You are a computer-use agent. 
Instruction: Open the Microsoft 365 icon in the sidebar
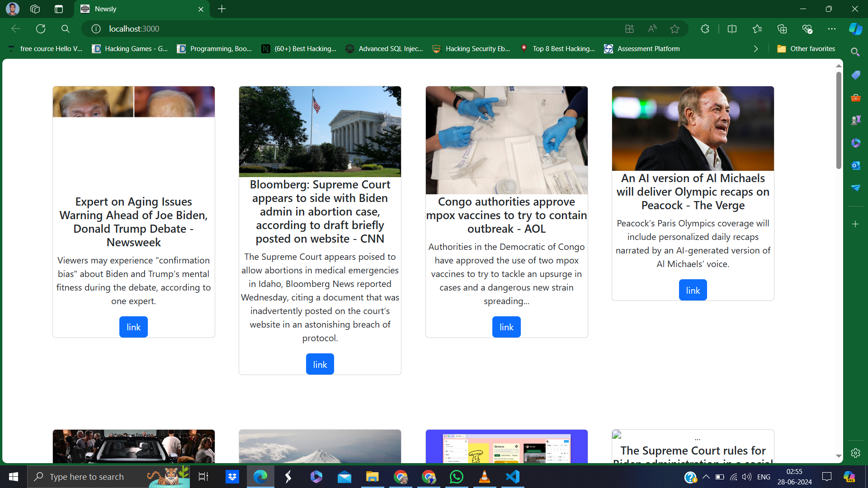(855, 143)
